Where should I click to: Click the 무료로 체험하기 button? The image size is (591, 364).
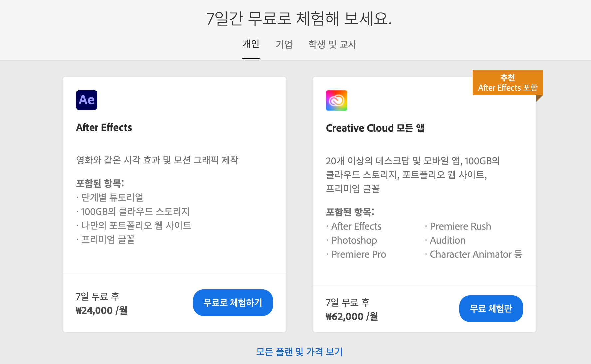point(233,303)
